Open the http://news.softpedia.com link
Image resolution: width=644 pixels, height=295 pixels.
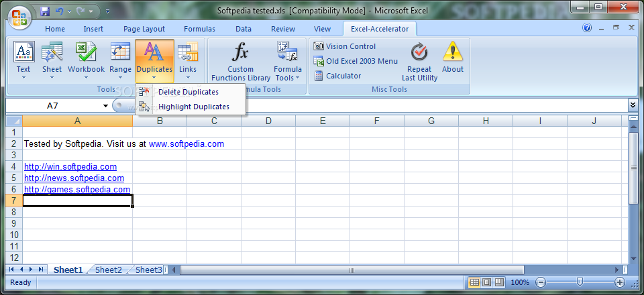[74, 178]
